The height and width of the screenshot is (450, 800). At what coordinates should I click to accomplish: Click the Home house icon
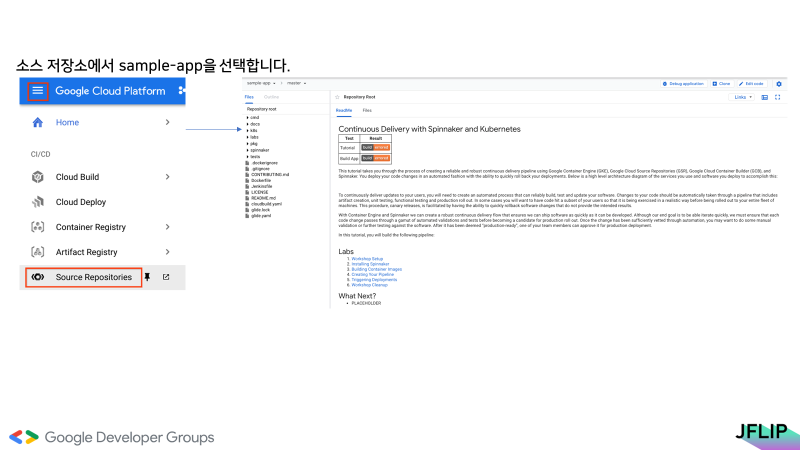[37, 122]
